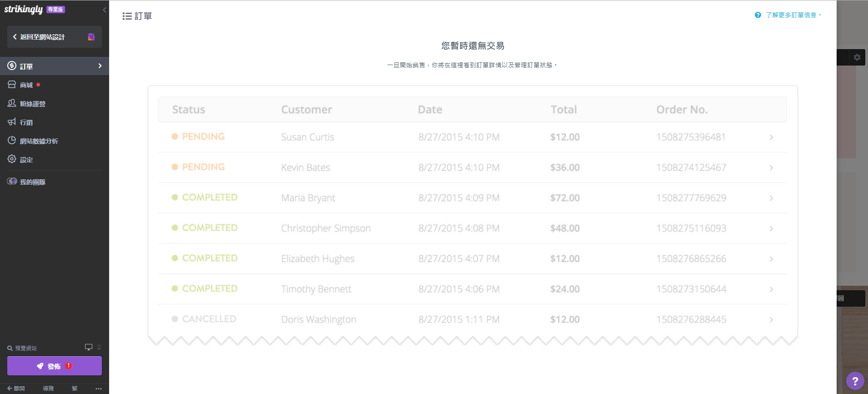Screen dimensions: 868x394
Task: Switch to mobile preview mode icon
Action: (x=99, y=347)
